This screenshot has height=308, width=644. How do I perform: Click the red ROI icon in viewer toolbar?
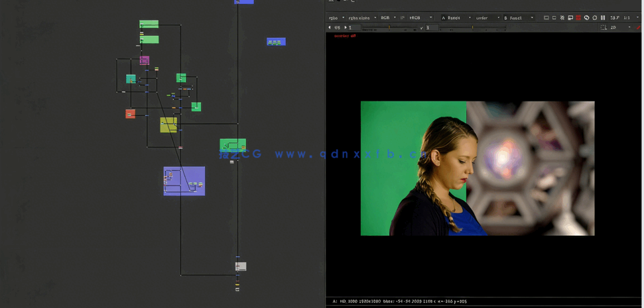[x=578, y=18]
